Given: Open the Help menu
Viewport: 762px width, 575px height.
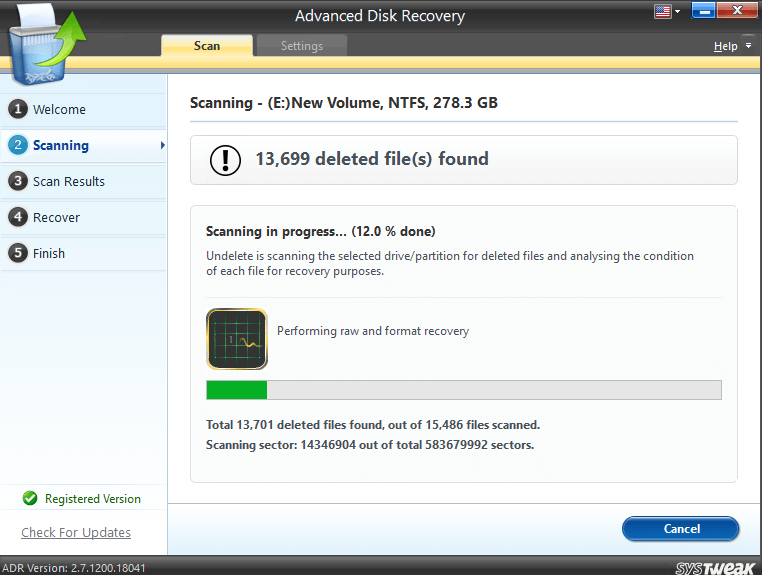Looking at the screenshot, I should (x=725, y=46).
